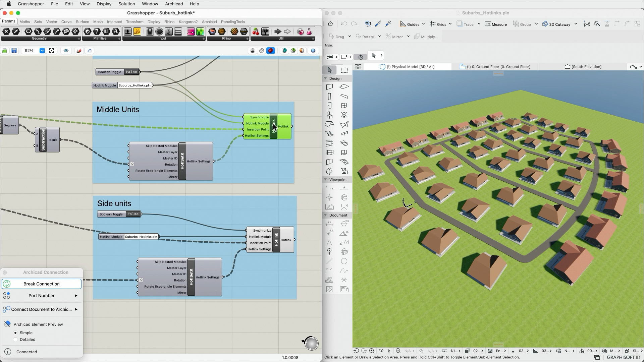Click the Integer '7' primitive parameter icon
The image size is (644, 362).
(x=97, y=32)
